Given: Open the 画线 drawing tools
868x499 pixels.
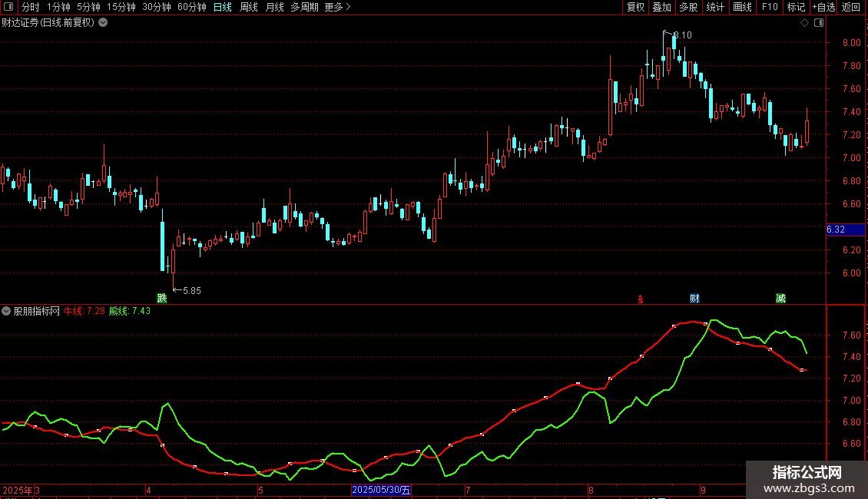Looking at the screenshot, I should (x=742, y=7).
